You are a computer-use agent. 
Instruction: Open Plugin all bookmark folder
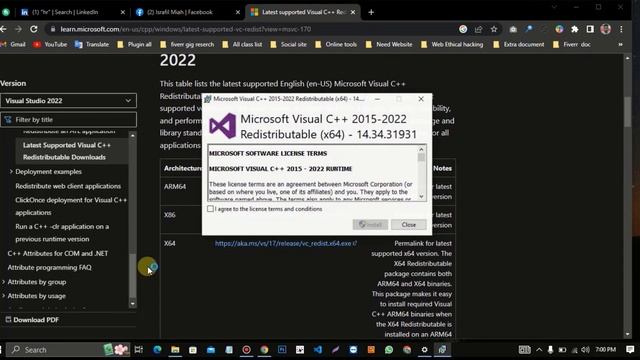click(x=134, y=44)
